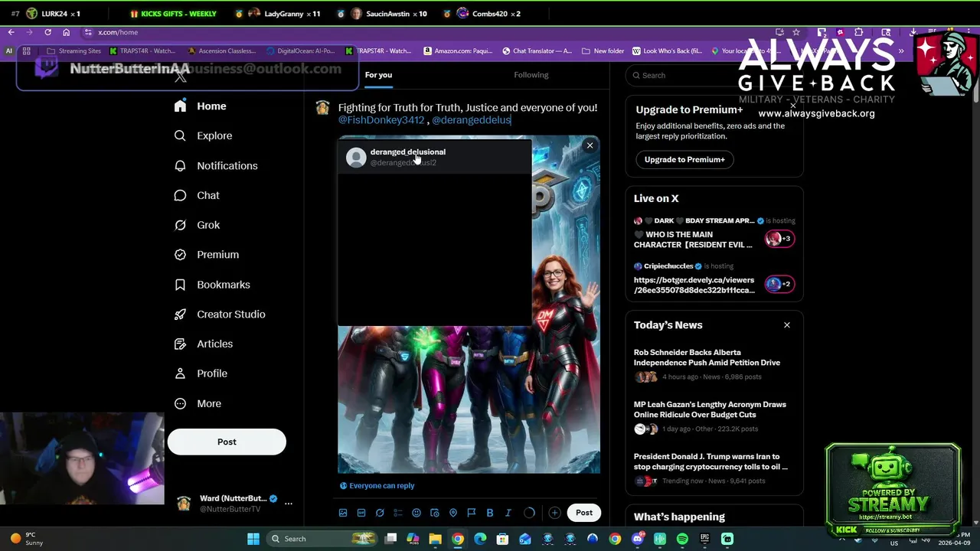The height and width of the screenshot is (551, 980).
Task: Open Home in the X sidebar
Action: point(200,106)
